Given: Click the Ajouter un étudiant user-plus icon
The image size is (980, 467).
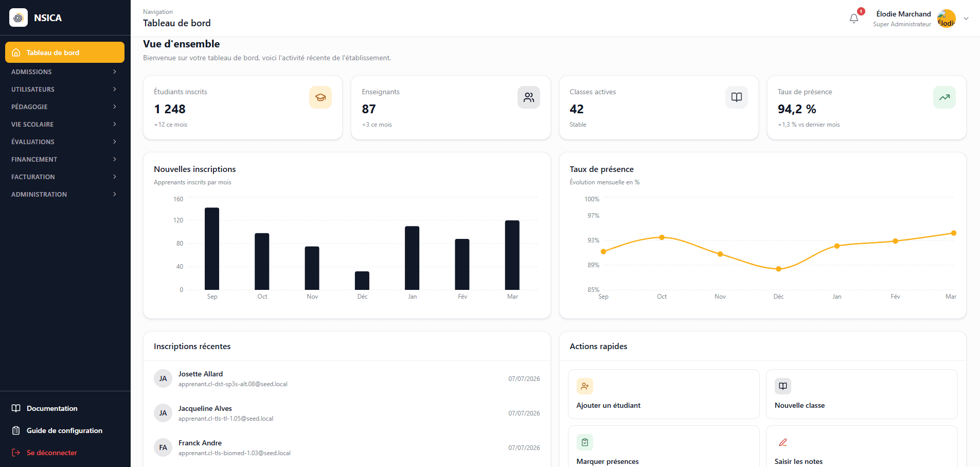Looking at the screenshot, I should (585, 386).
